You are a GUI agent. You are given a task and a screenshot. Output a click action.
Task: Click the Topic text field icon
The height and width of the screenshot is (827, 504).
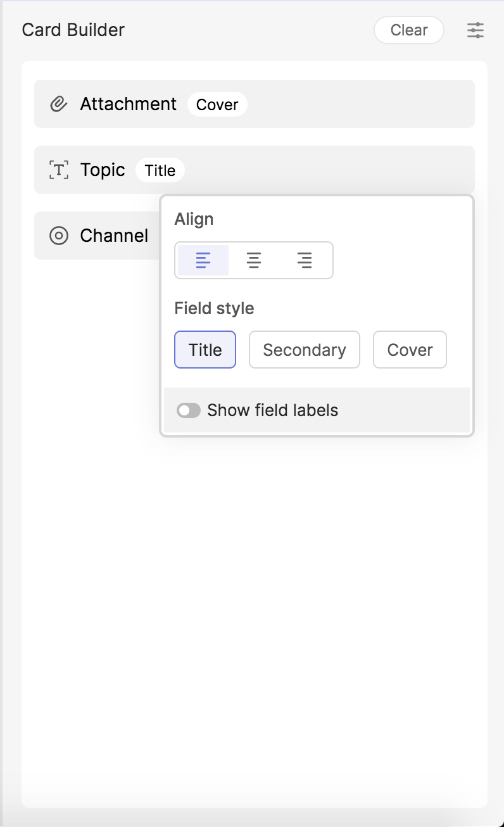(58, 170)
